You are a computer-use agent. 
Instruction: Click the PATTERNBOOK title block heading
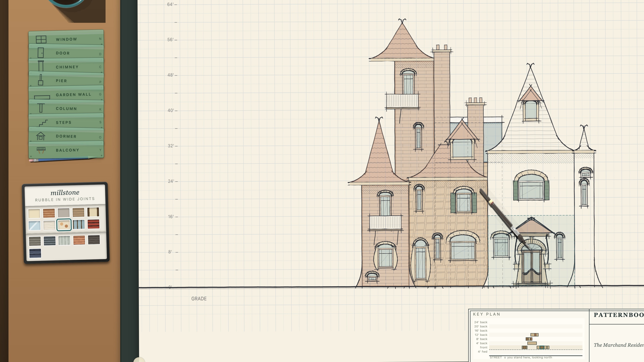(x=619, y=315)
